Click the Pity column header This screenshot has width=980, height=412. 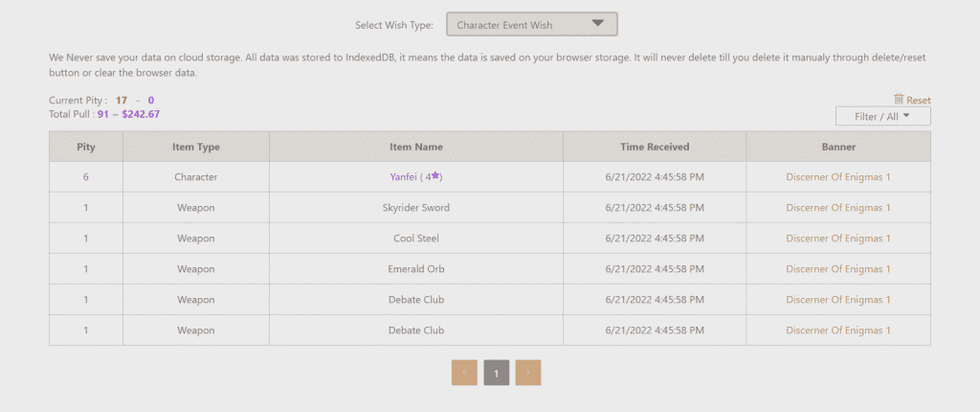click(x=86, y=147)
